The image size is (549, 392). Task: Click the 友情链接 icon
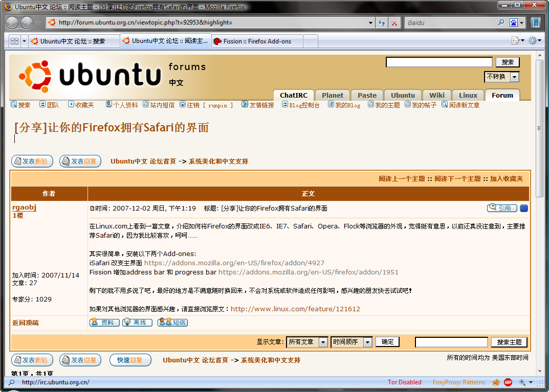pos(245,104)
